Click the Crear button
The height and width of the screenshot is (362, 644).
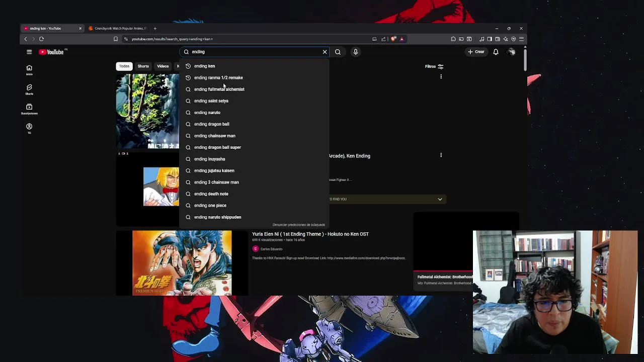point(476,52)
